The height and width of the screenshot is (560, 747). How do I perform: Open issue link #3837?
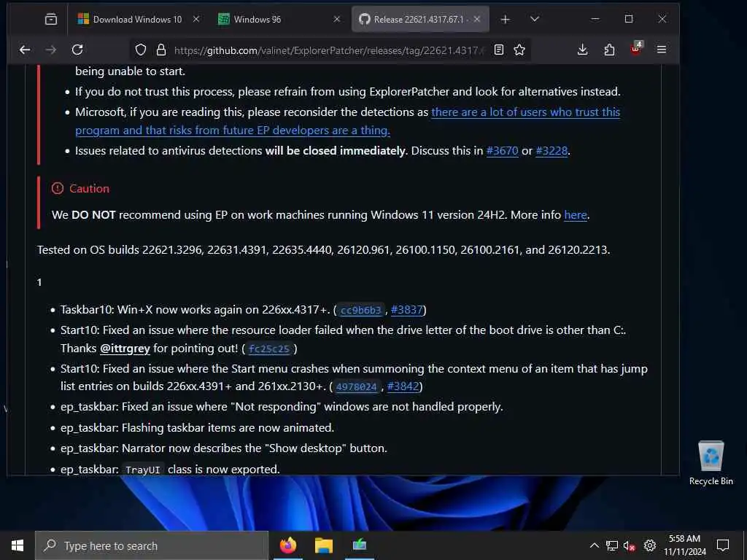pyautogui.click(x=407, y=310)
